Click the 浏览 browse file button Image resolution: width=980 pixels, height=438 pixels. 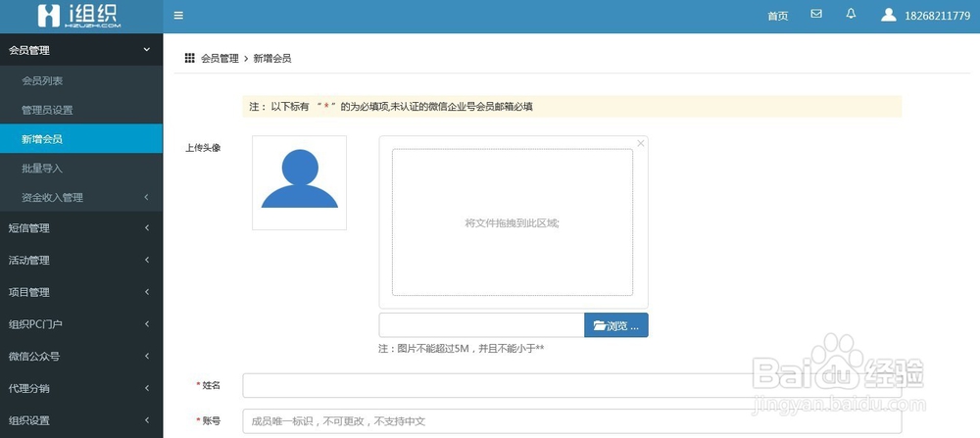click(x=616, y=325)
